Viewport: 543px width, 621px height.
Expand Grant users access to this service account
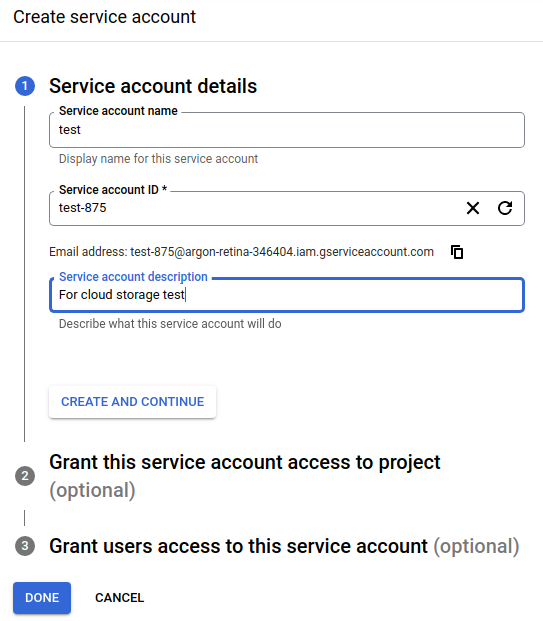[x=284, y=546]
